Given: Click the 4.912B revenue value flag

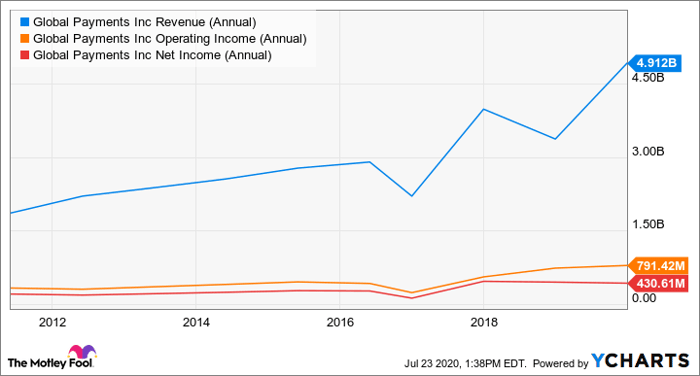Looking at the screenshot, I should (x=655, y=63).
